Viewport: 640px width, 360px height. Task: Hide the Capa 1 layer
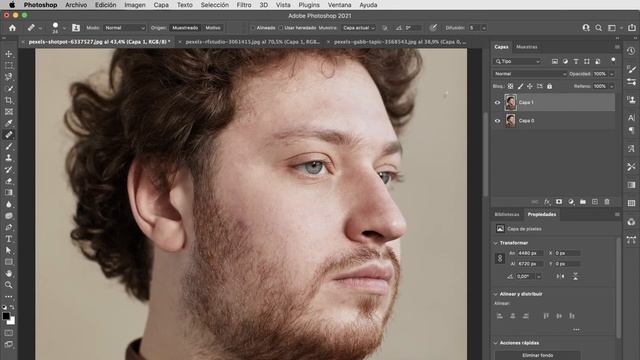tap(497, 102)
